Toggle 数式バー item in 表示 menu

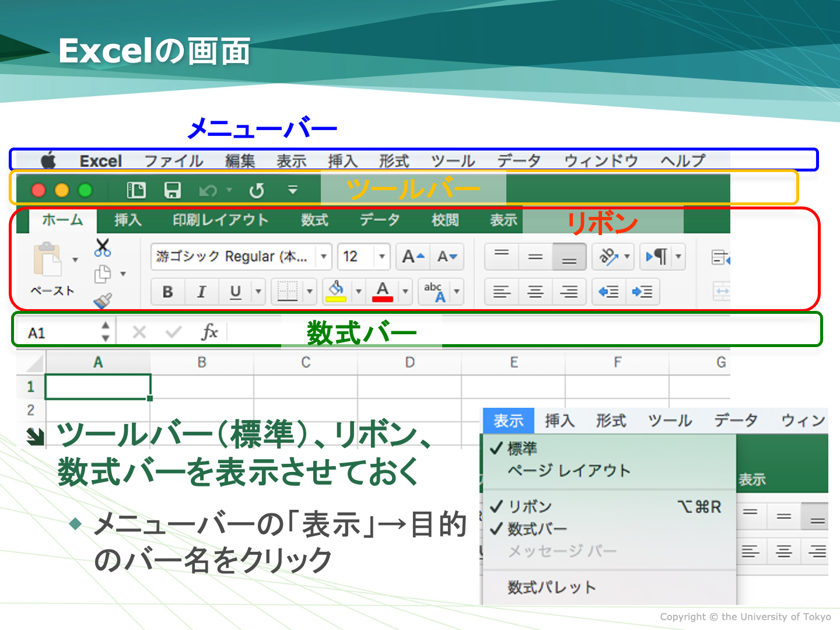[609, 529]
